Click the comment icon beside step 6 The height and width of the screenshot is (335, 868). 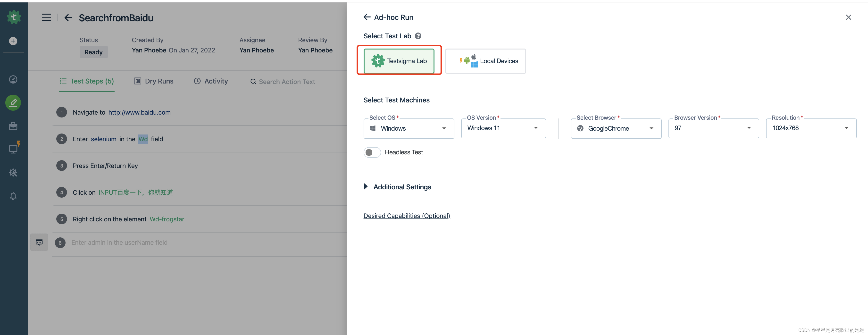(39, 242)
